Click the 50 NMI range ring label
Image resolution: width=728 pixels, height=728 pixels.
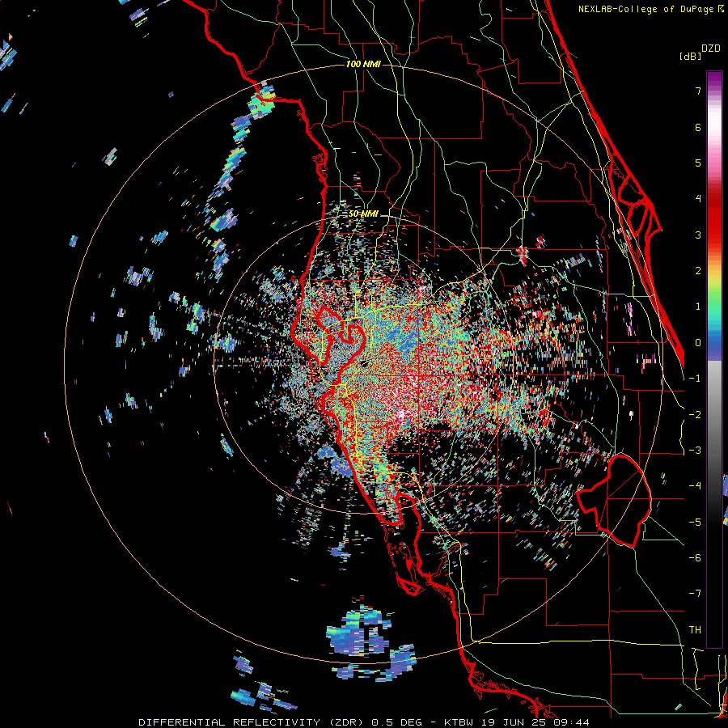pos(363,214)
